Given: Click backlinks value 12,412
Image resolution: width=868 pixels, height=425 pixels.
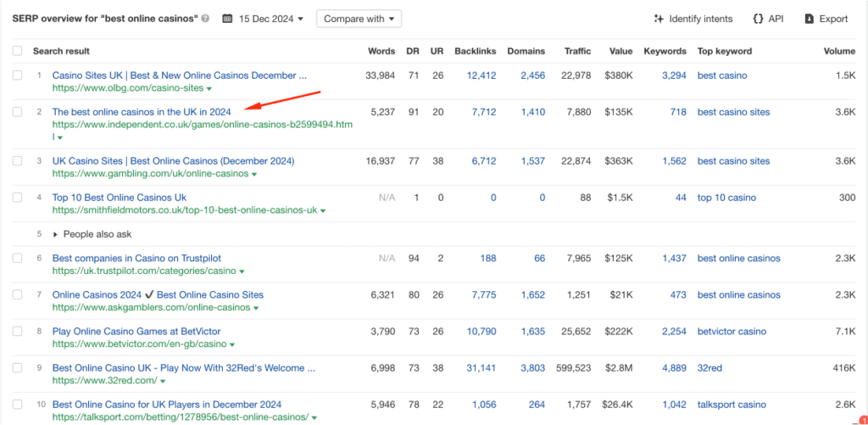Looking at the screenshot, I should click(481, 75).
